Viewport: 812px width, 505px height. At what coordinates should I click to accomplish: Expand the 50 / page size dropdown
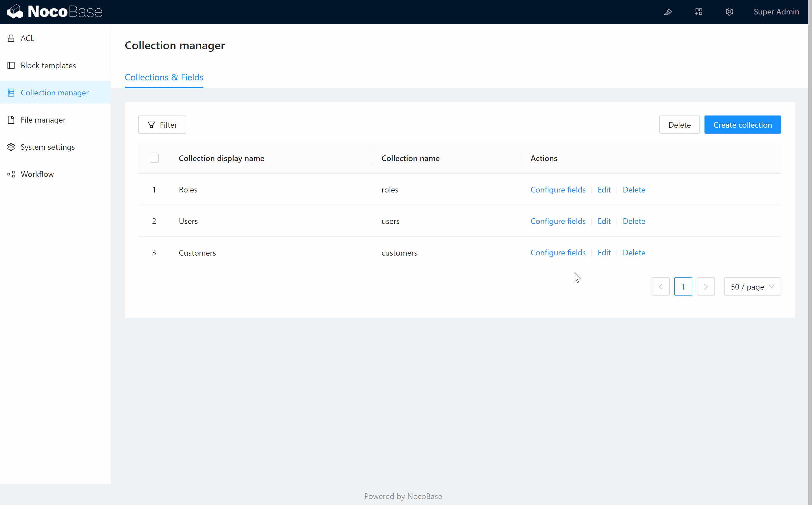tap(752, 286)
